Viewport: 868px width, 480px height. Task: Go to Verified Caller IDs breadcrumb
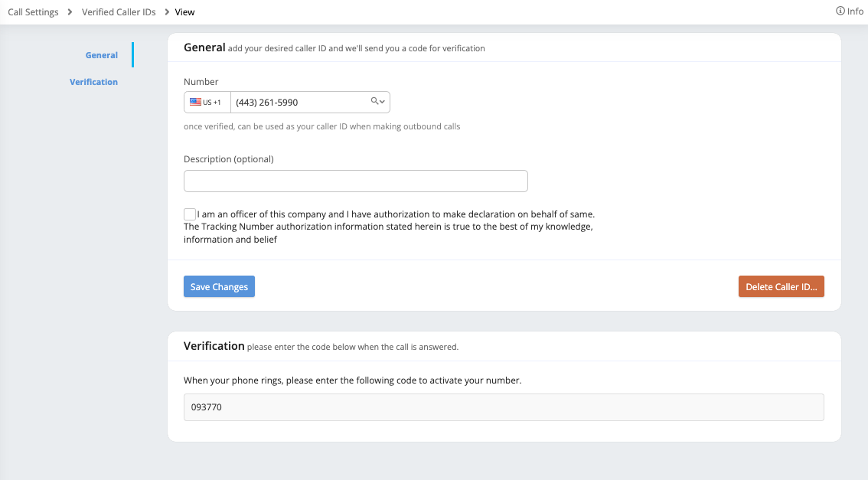click(x=119, y=11)
